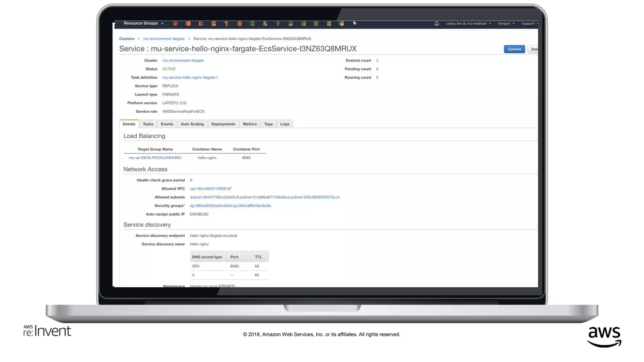The width and height of the screenshot is (644, 362).
Task: Click the red service shortcut icon in top bar
Action: pyautogui.click(x=175, y=24)
